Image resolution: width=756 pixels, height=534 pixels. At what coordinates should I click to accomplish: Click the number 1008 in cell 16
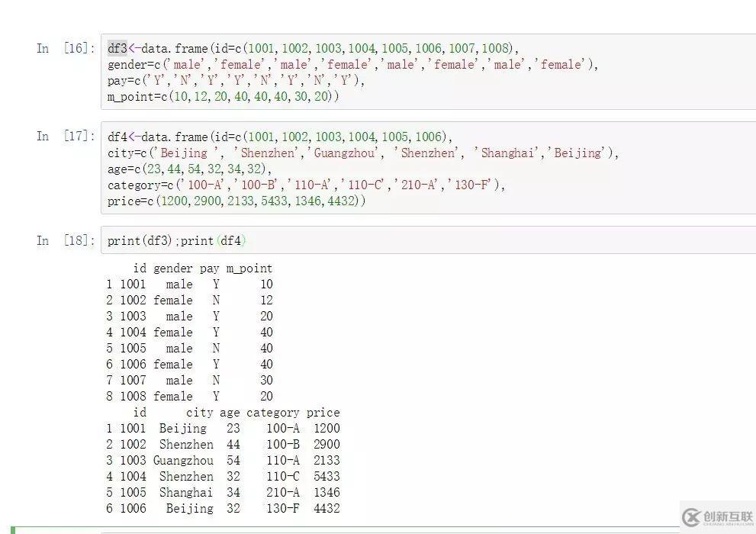[496, 48]
